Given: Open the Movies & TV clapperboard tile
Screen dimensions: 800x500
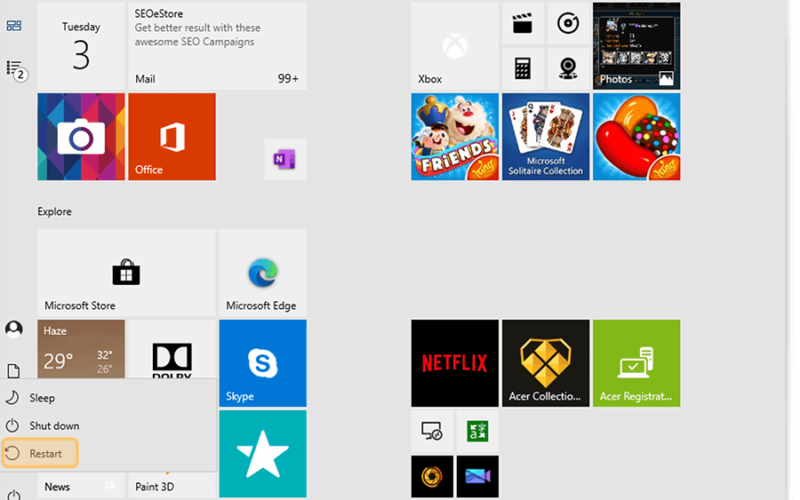Looking at the screenshot, I should coord(522,23).
